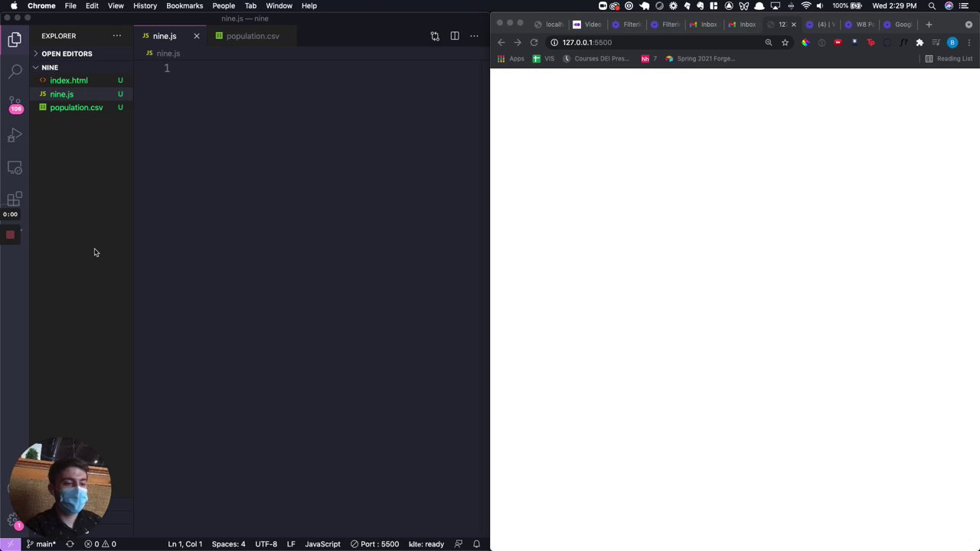Screen dimensions: 980x551
Task: Open the Window menu
Action: [x=279, y=5]
